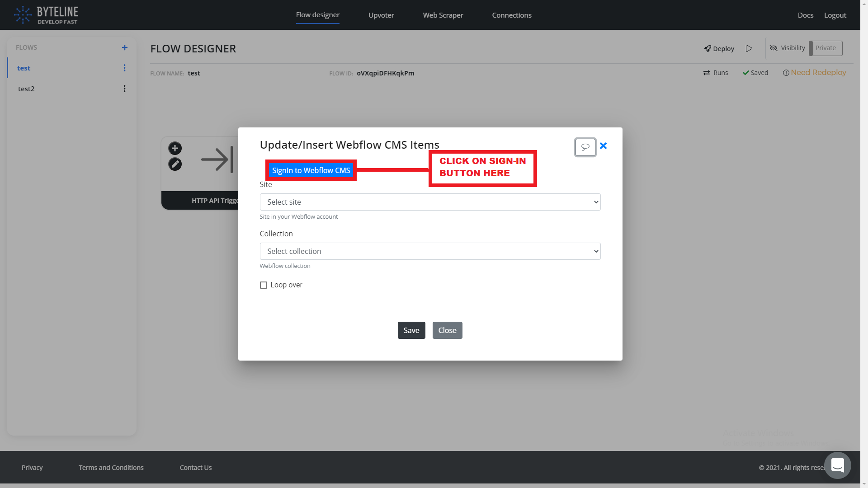Open the Connections tab
This screenshot has width=868, height=488.
tap(512, 15)
